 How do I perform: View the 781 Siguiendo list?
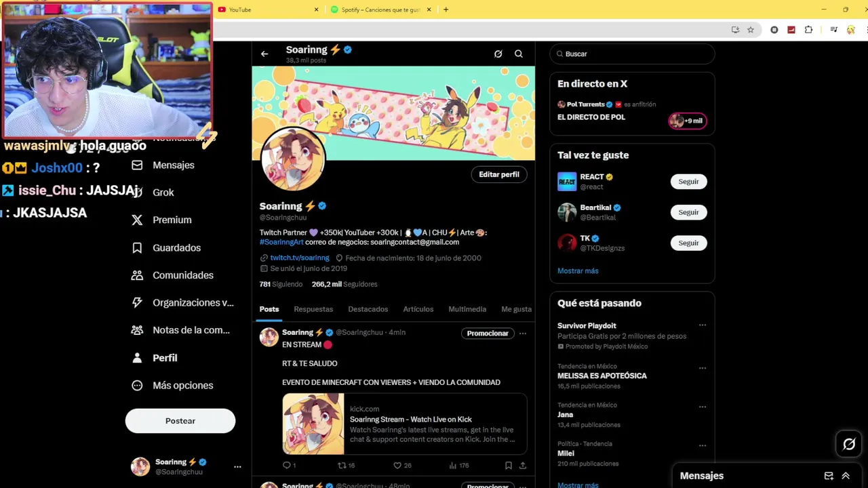(281, 285)
